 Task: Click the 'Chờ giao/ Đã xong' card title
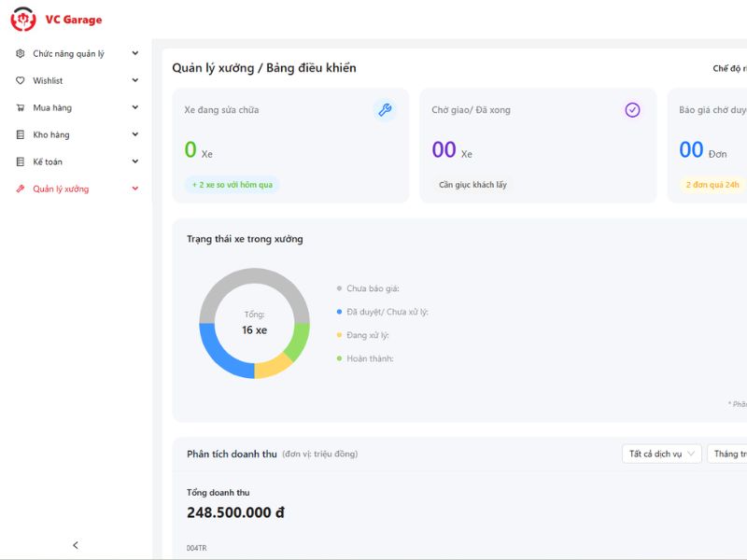(472, 110)
